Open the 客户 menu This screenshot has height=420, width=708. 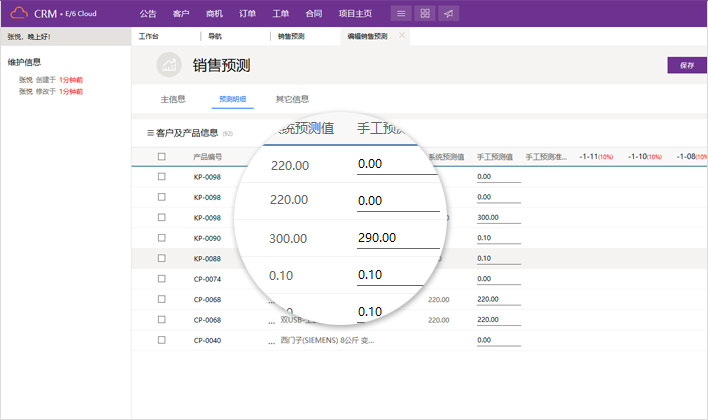click(x=181, y=13)
